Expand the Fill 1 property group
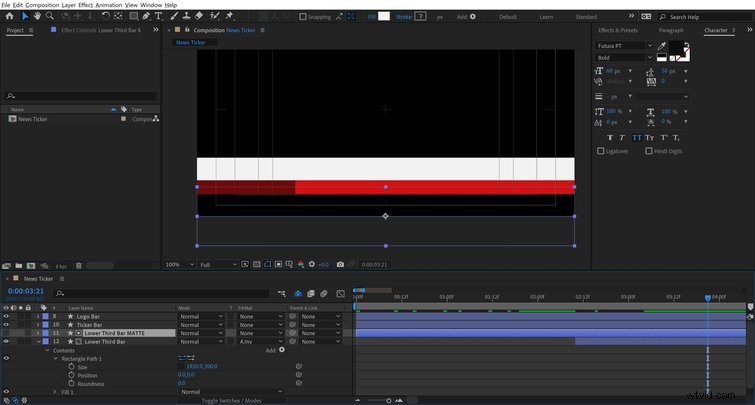Image resolution: width=755 pixels, height=405 pixels. click(54, 392)
